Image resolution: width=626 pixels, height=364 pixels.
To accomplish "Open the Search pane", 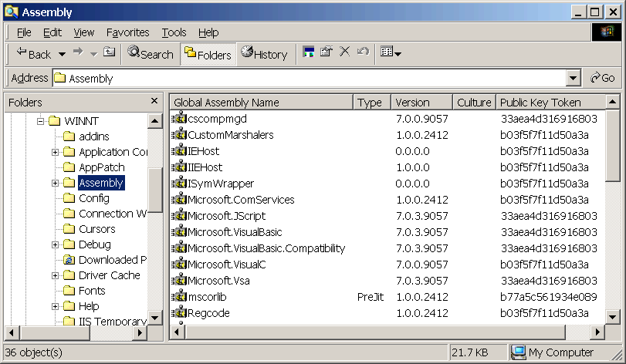I will point(151,53).
